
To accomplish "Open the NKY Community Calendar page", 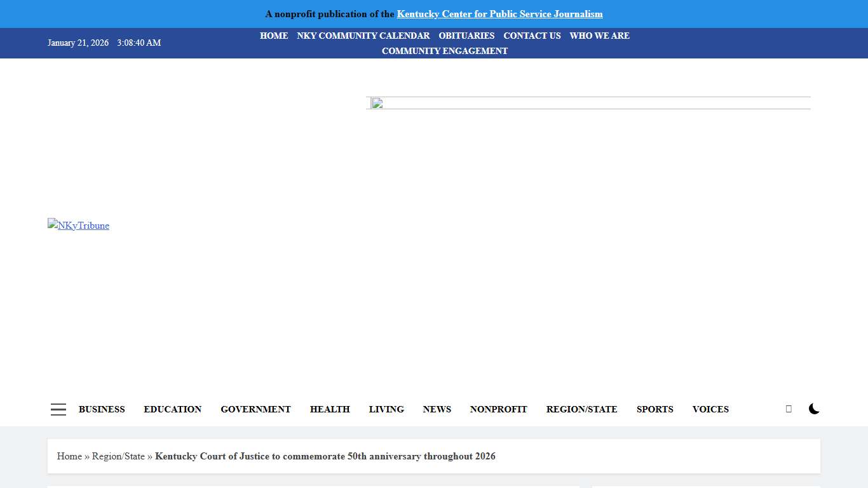I will (x=363, y=36).
